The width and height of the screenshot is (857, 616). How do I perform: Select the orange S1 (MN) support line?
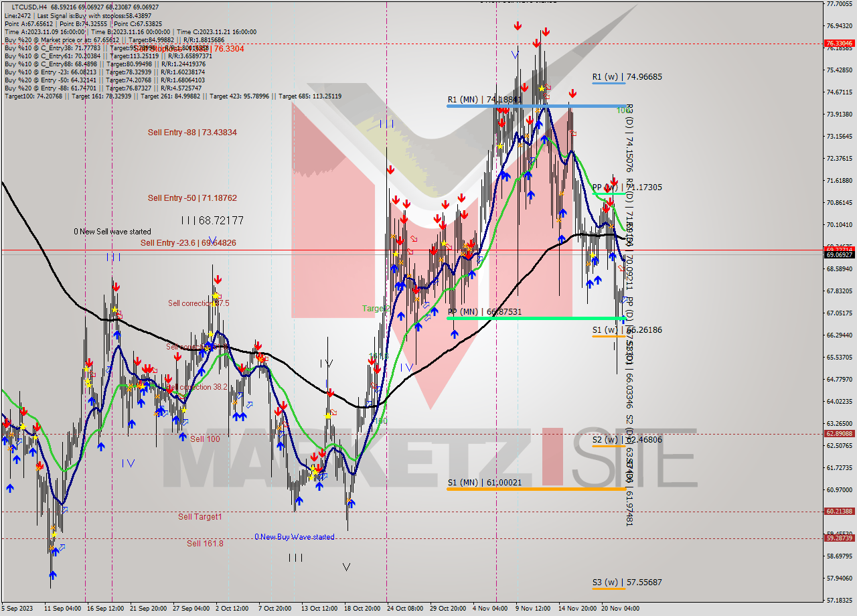coord(536,489)
